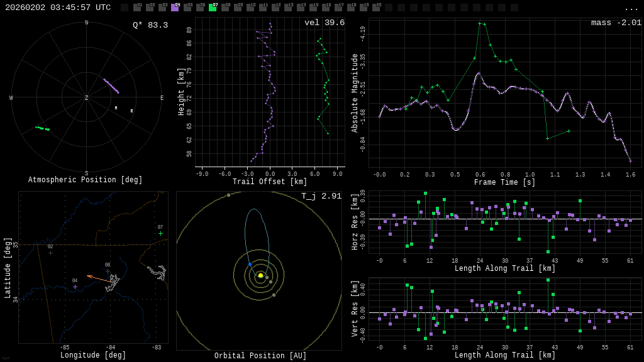
Task: Click the orange meteor track arrow
Action: click(x=97, y=278)
